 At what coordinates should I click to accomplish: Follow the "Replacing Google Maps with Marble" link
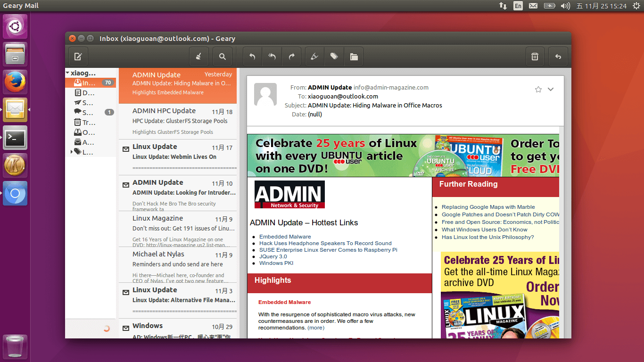click(488, 207)
